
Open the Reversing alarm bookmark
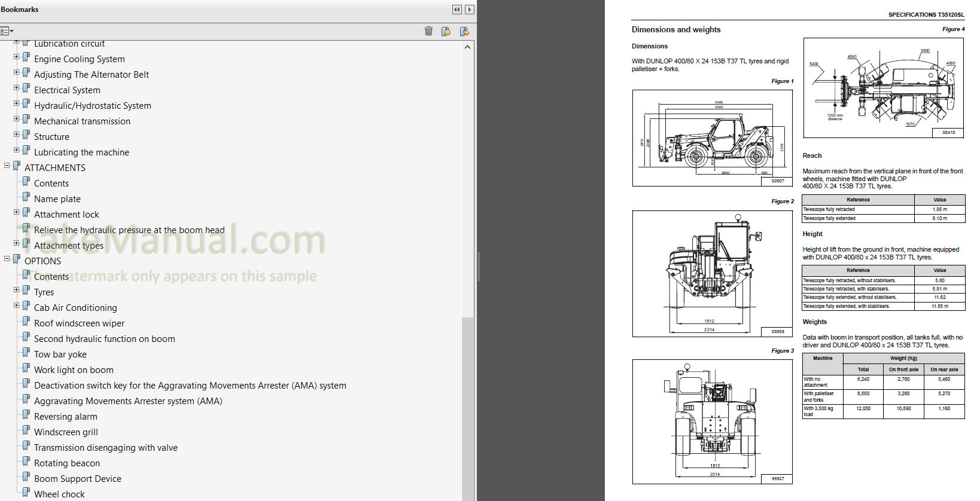coord(66,417)
